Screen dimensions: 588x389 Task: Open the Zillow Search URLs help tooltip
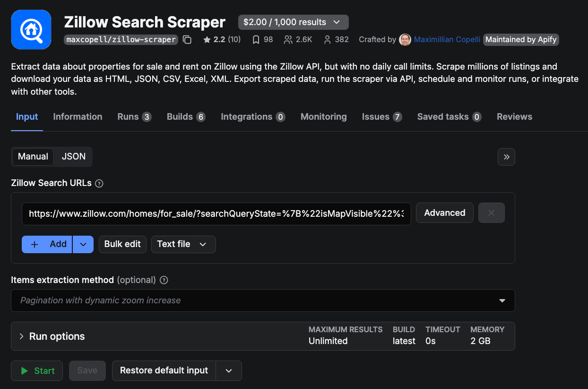[99, 183]
